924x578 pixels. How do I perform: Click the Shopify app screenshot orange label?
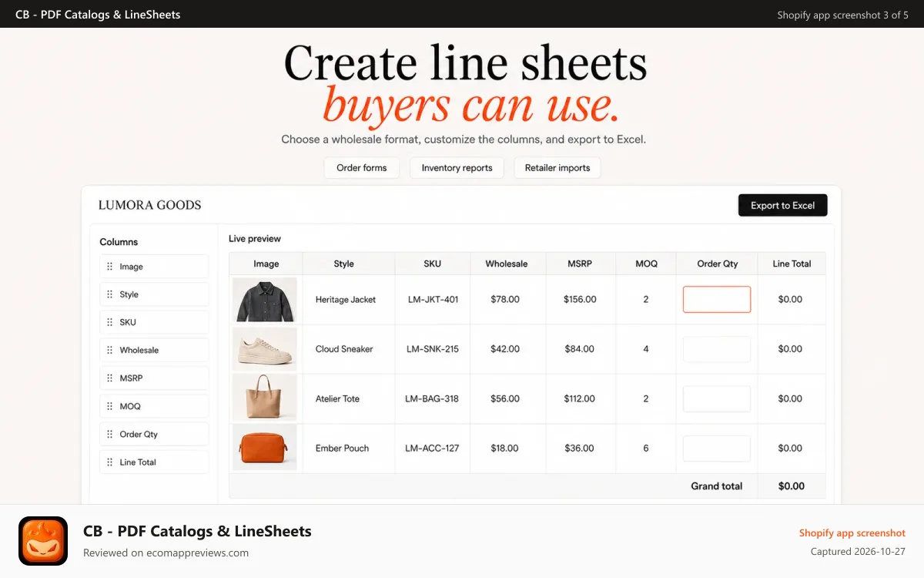(x=852, y=533)
